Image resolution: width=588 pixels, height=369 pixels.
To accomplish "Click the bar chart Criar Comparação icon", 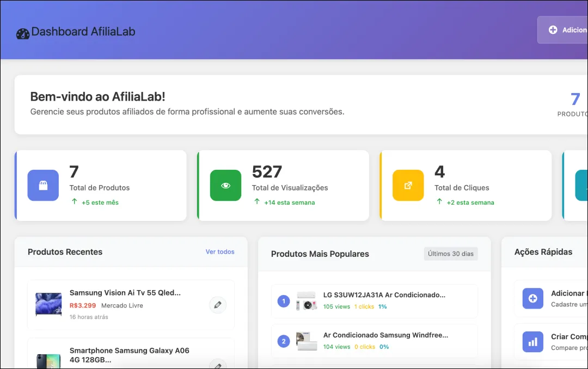I will pyautogui.click(x=532, y=342).
